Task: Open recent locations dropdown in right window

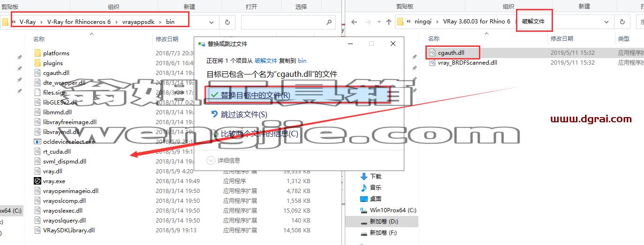Action: [x=379, y=22]
